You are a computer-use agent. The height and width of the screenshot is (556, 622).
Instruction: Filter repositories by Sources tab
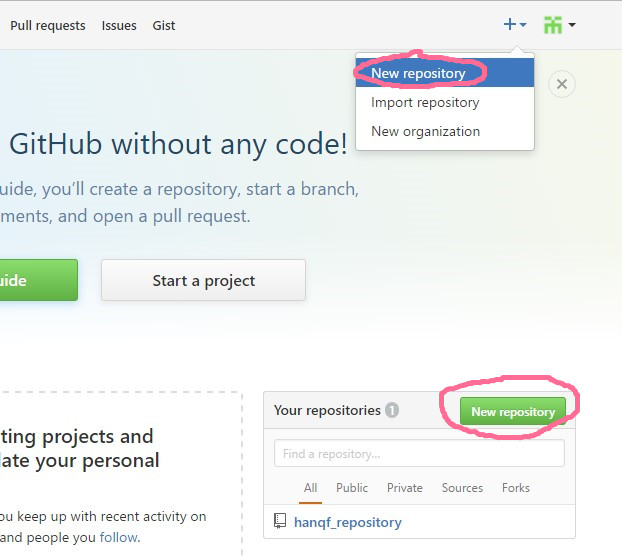(462, 488)
